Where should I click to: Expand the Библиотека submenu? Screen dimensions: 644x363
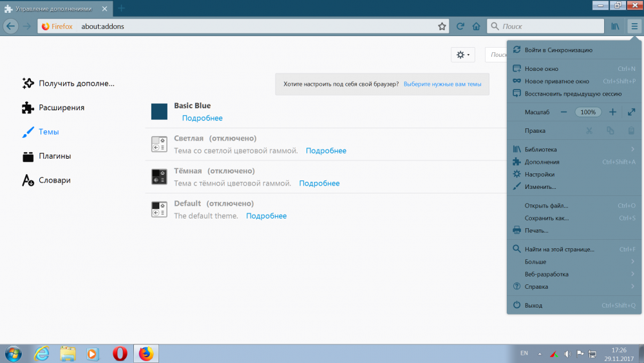pyautogui.click(x=574, y=149)
